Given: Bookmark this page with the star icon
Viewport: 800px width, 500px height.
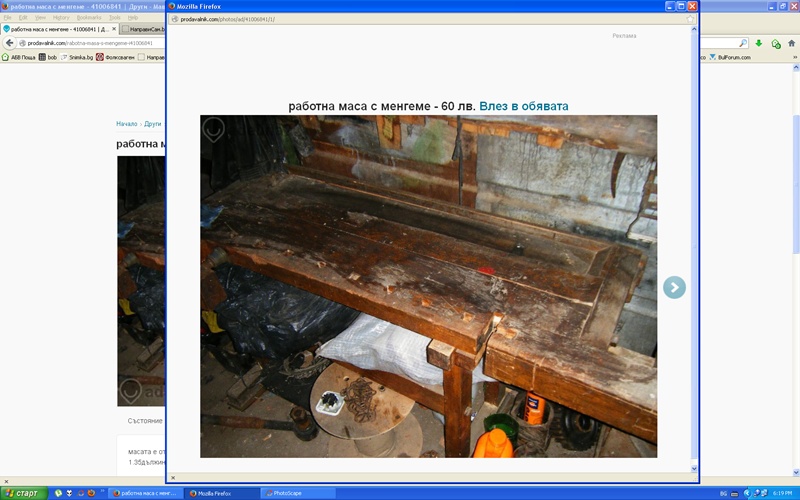Looking at the screenshot, I should click(x=690, y=19).
